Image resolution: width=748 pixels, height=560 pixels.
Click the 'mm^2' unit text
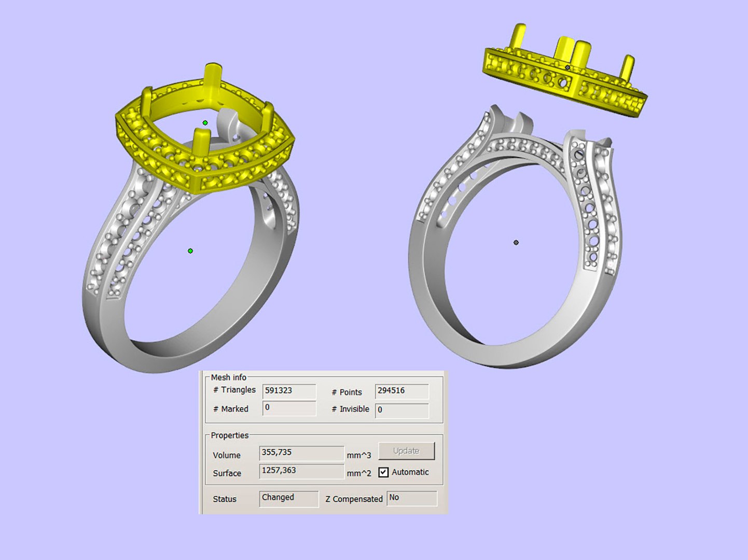coord(359,473)
